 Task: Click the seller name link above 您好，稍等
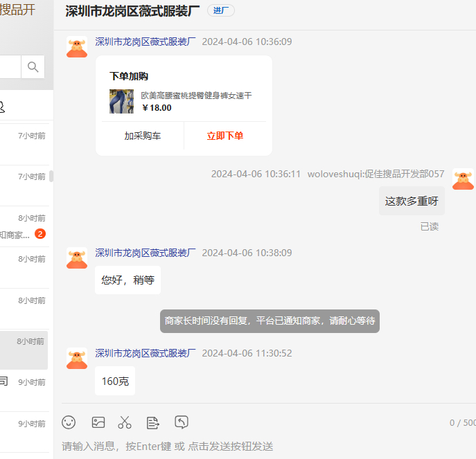tap(146, 253)
